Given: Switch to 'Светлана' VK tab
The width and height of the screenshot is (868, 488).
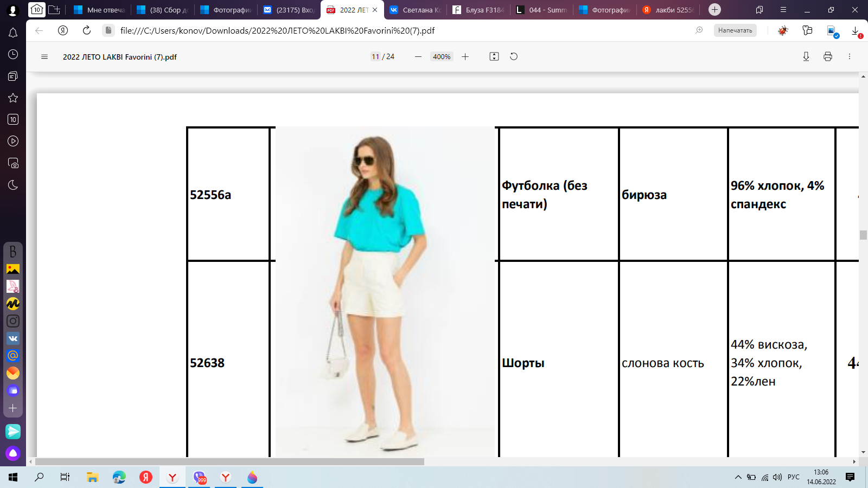Looking at the screenshot, I should click(414, 10).
